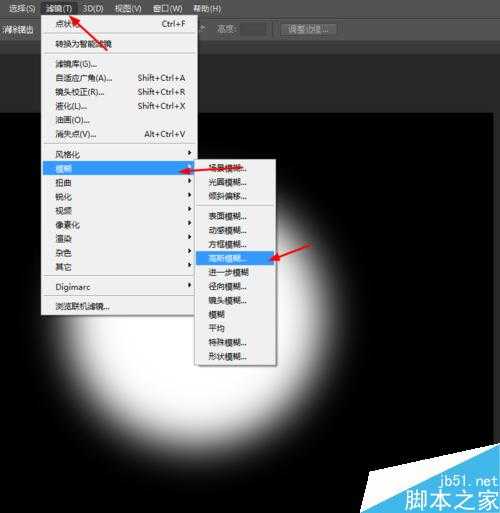Expand the 锐化 sharpen submenu
Image resolution: width=500 pixels, height=513 pixels.
119,196
